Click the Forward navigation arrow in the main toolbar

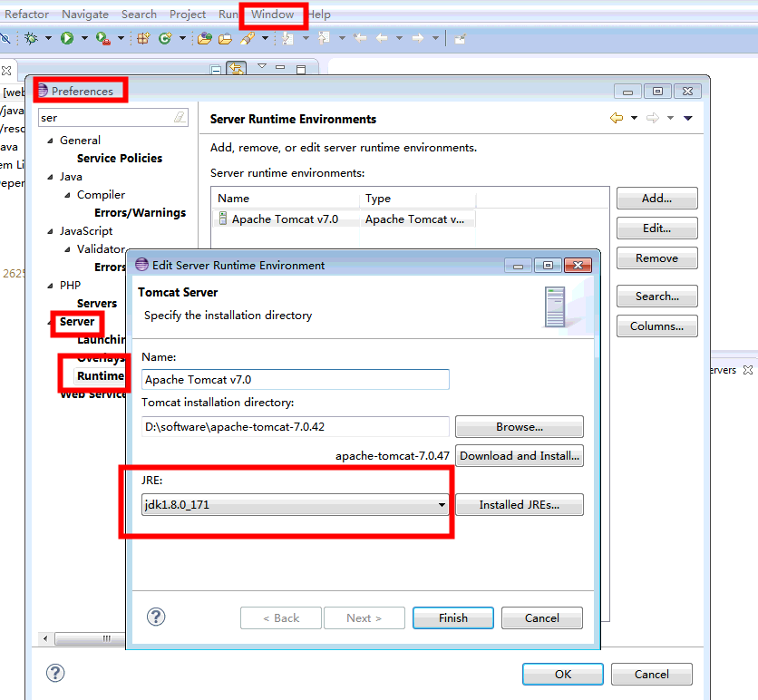pos(418,38)
